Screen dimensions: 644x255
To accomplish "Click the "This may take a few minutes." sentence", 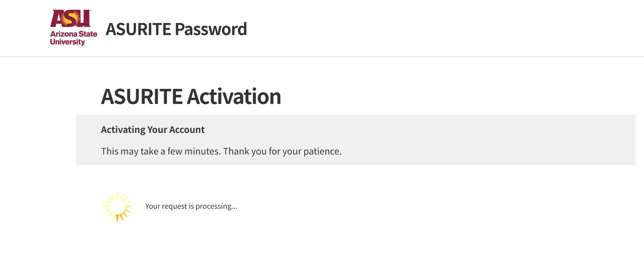I will [161, 151].
